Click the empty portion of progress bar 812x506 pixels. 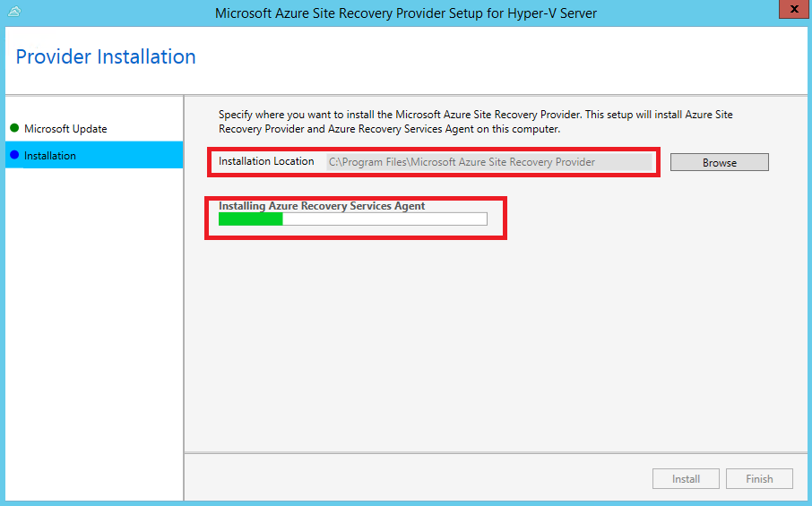point(384,219)
